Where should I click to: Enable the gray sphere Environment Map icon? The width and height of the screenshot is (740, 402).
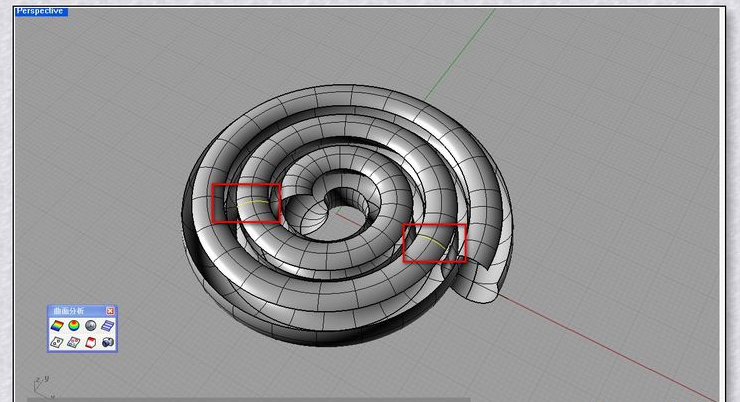(90, 325)
